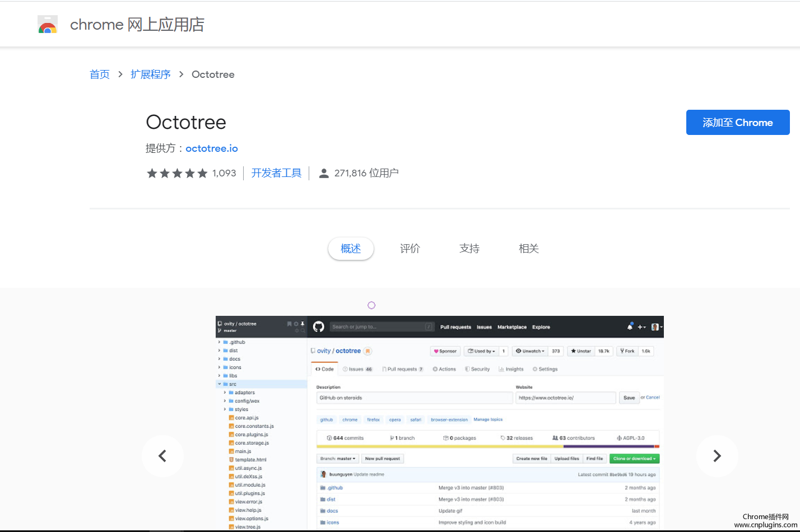Click the Settings tab in the preview
This screenshot has height=532, width=800.
[545, 369]
